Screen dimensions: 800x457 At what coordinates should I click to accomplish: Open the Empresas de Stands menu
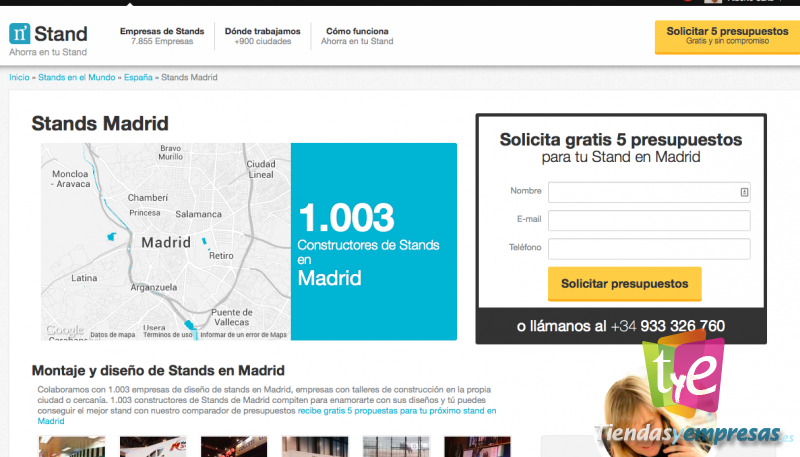(162, 36)
